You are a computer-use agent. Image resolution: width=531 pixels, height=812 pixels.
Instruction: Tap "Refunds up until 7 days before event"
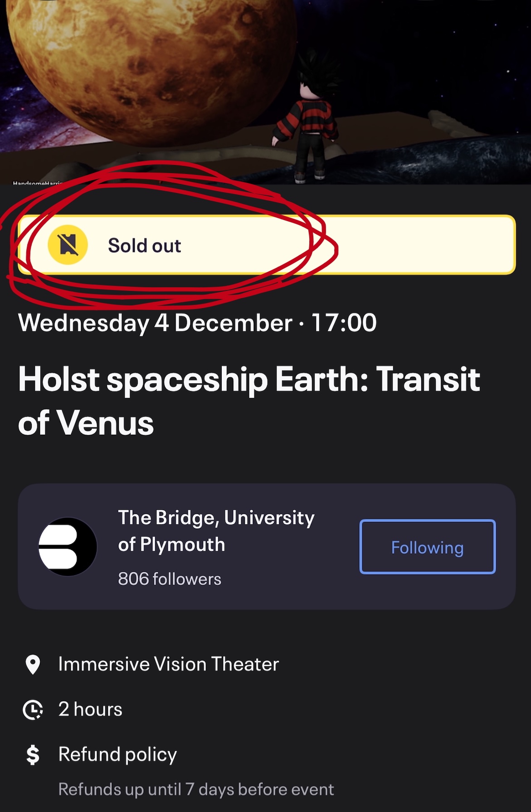click(196, 789)
